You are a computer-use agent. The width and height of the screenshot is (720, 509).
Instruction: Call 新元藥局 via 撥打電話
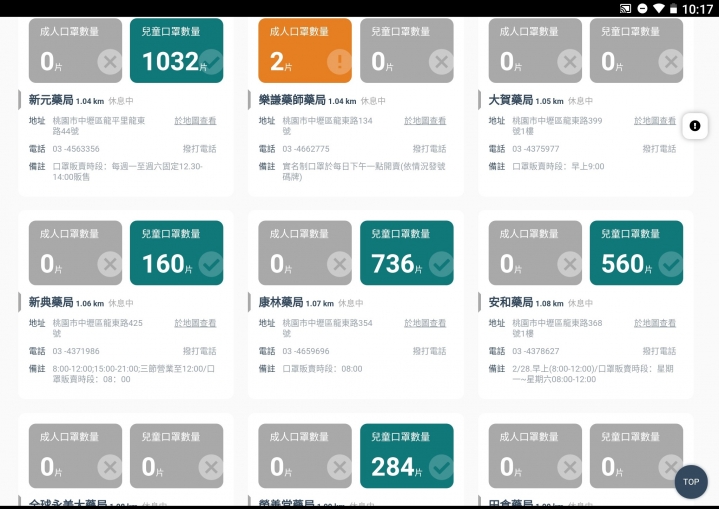pos(199,149)
